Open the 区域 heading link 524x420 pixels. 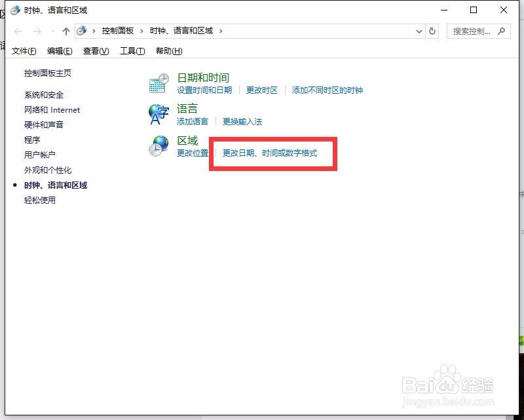coord(187,140)
